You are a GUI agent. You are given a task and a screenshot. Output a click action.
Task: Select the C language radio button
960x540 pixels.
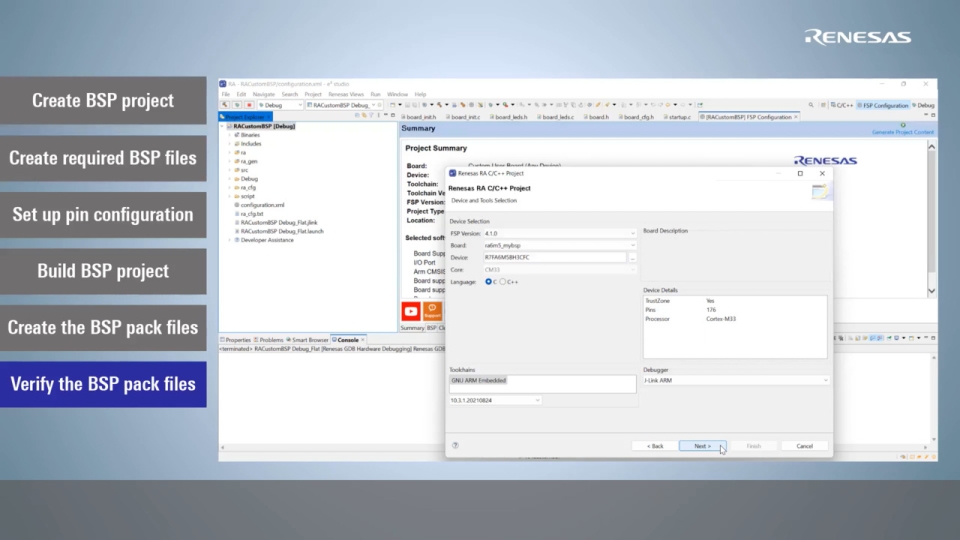click(x=489, y=282)
